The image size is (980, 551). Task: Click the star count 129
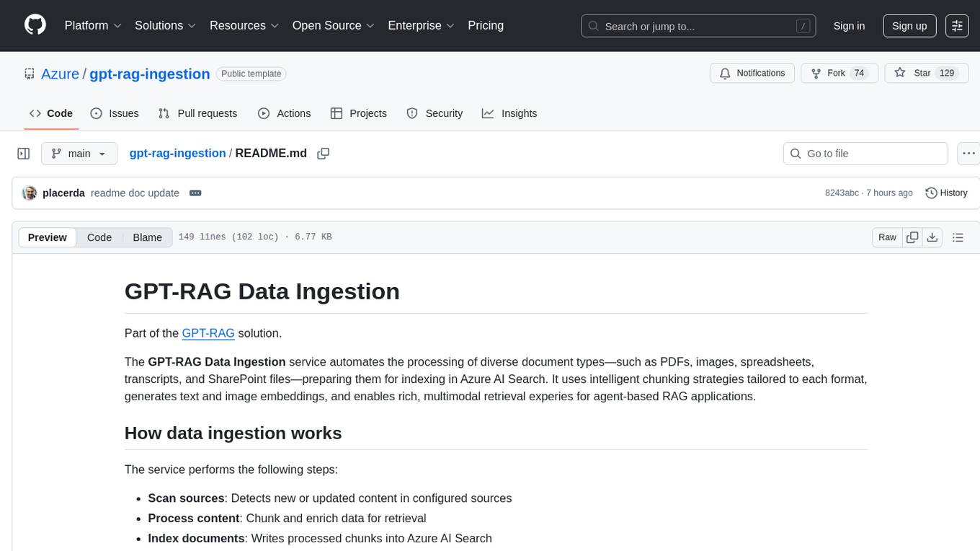pos(947,74)
